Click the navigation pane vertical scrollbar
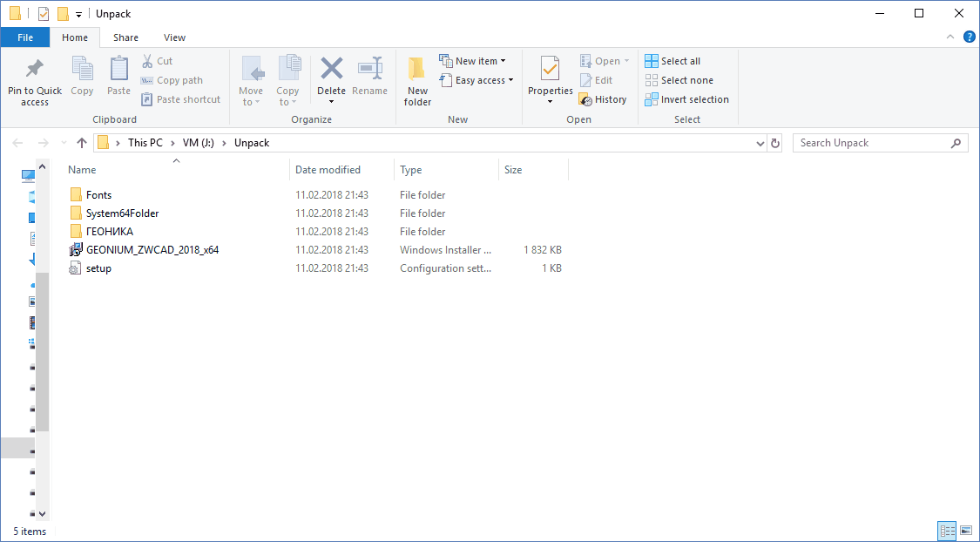 click(42, 349)
